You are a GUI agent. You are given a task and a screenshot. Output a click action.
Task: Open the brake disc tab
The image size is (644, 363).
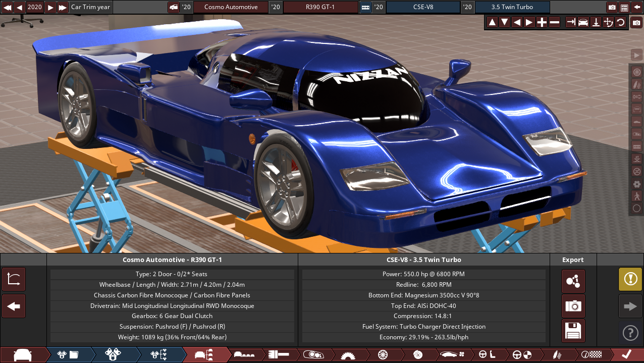coord(417,354)
